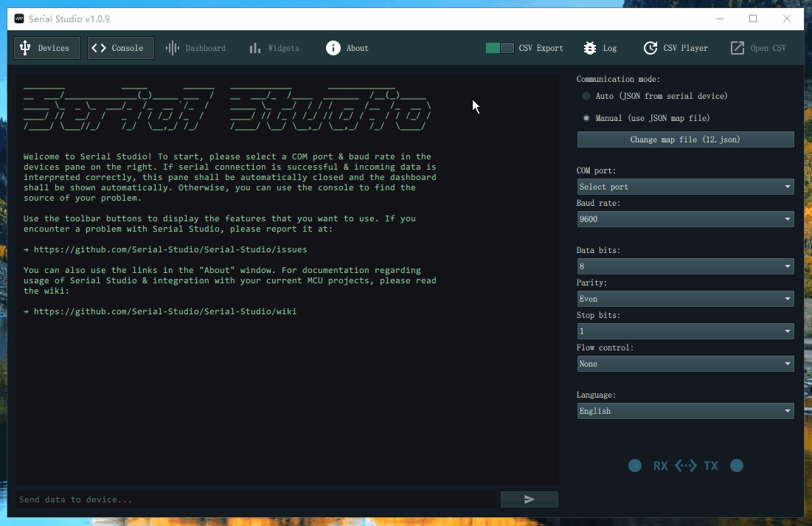Viewport: 812px width, 526px height.
Task: Open the About window
Action: (347, 47)
